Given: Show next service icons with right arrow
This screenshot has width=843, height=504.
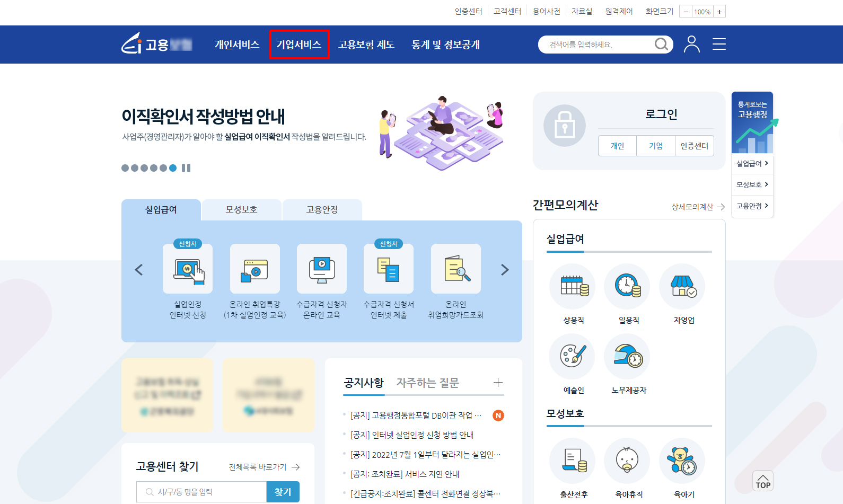Looking at the screenshot, I should 505,270.
